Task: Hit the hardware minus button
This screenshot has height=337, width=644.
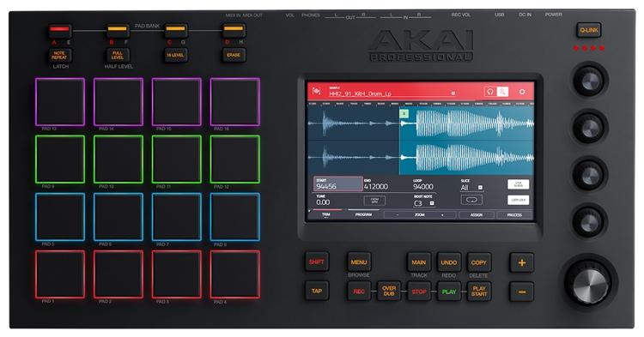Action: coord(521,292)
